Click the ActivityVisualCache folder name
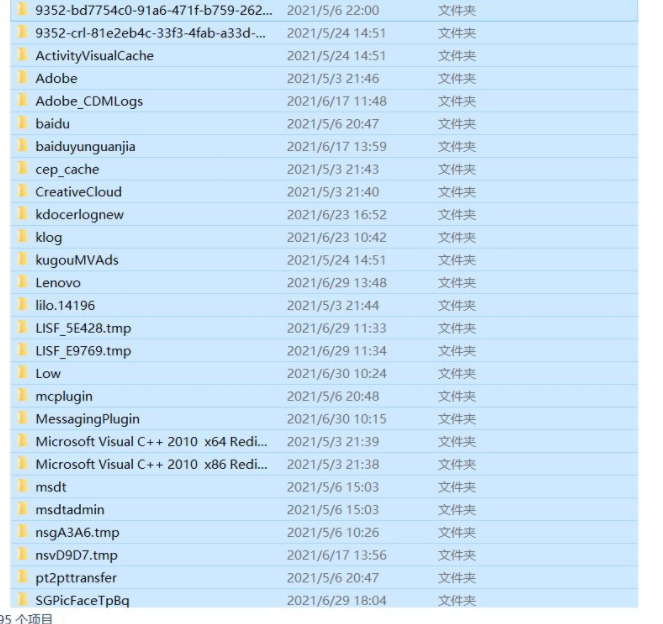 [94, 56]
